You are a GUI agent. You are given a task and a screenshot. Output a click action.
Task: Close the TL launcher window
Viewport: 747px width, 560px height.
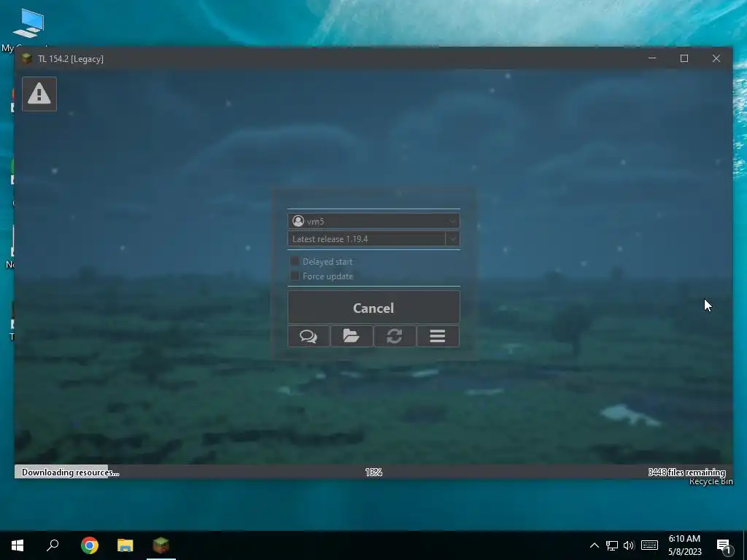click(x=716, y=58)
